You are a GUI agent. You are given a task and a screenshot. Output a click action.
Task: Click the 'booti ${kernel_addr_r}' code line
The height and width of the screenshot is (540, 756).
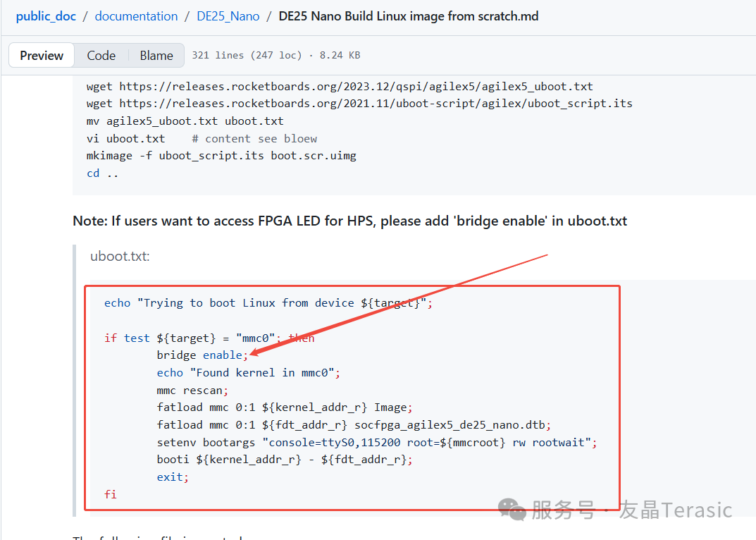(285, 460)
